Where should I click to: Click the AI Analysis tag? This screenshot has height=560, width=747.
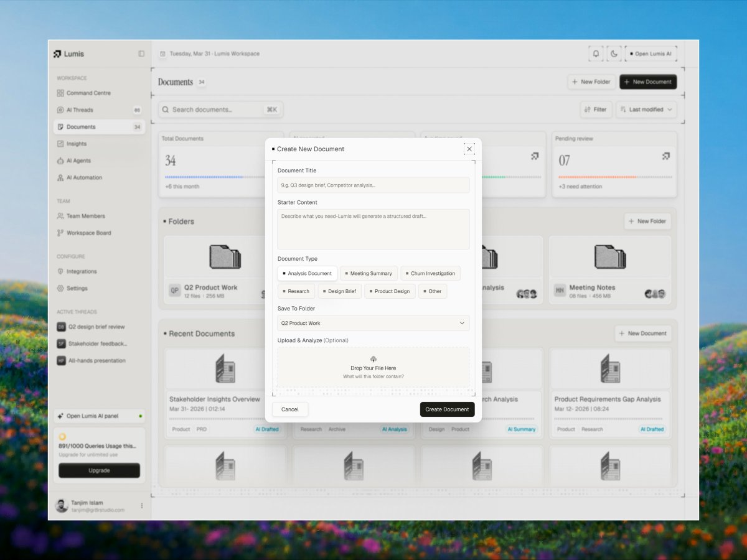tap(395, 429)
